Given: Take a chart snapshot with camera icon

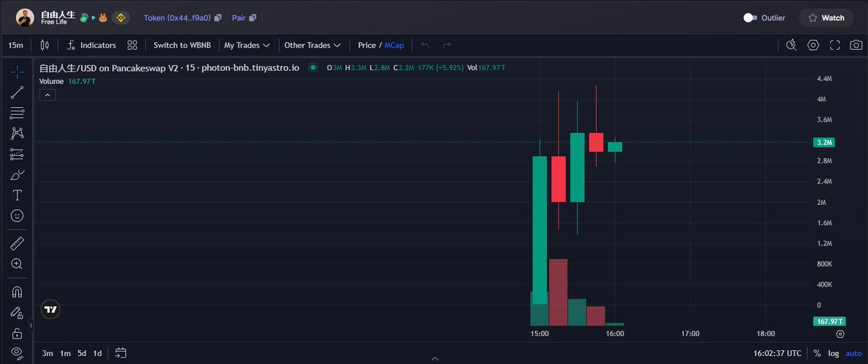Looking at the screenshot, I should [856, 45].
